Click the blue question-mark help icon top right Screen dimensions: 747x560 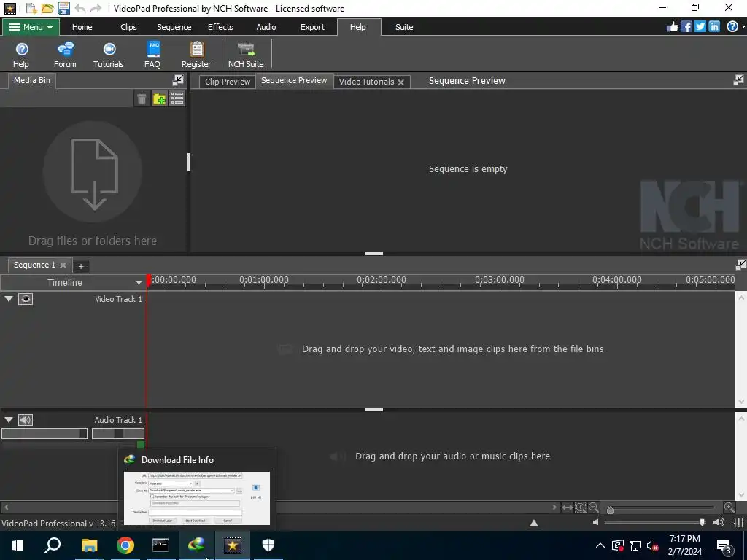[x=732, y=27]
